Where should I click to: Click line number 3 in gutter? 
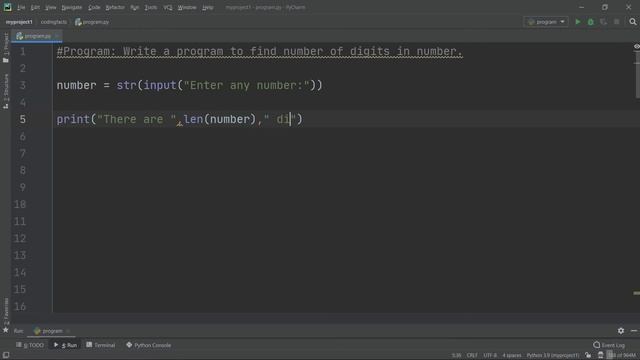[22, 85]
